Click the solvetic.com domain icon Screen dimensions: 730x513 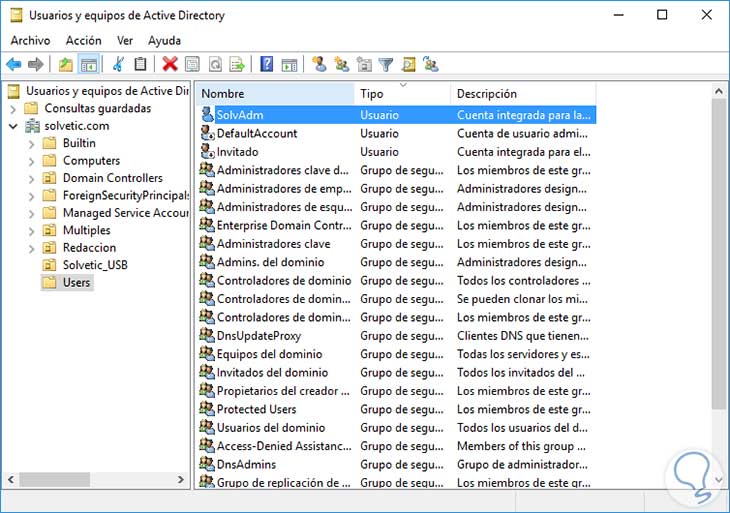tap(32, 126)
